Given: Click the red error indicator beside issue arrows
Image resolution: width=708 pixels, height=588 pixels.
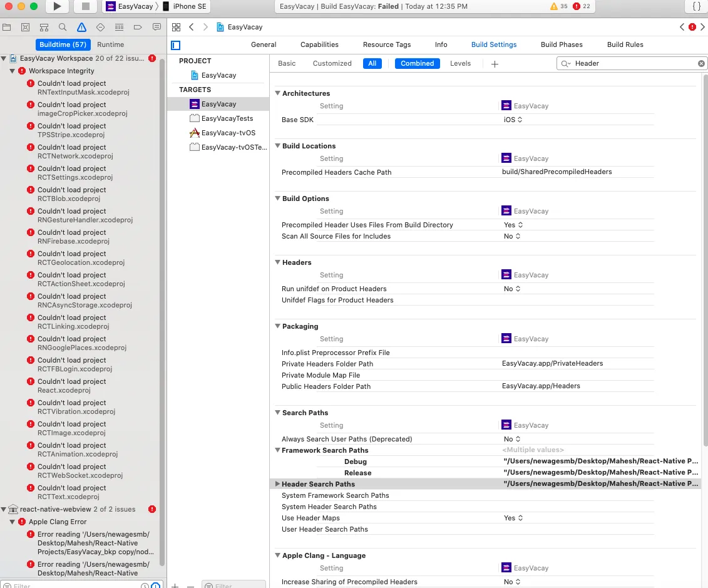Looking at the screenshot, I should click(692, 27).
